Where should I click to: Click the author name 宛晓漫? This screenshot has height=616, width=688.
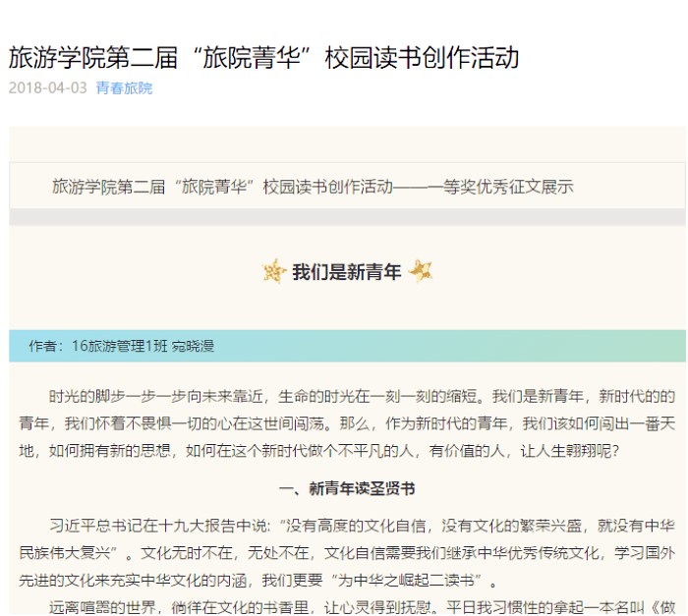(194, 346)
